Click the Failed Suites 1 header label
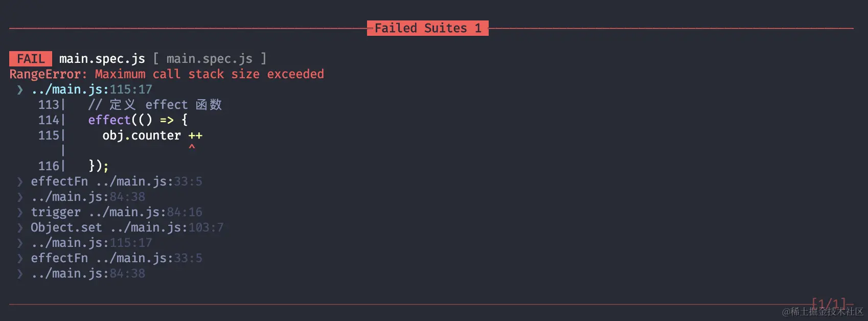The height and width of the screenshot is (321, 868). (x=428, y=28)
